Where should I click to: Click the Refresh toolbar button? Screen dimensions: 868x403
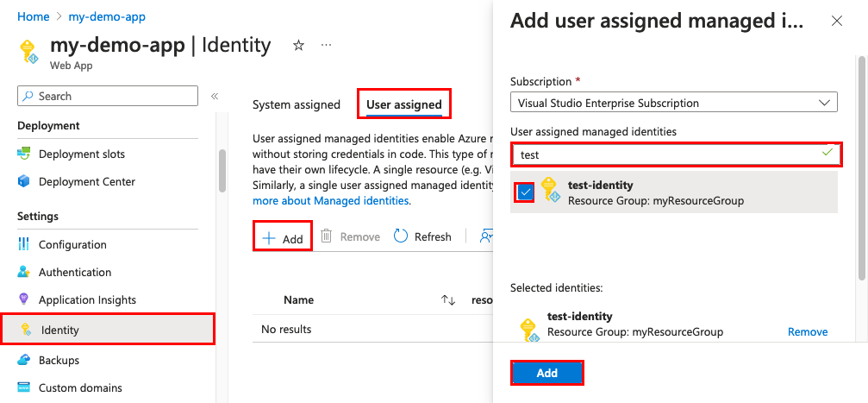[x=422, y=236]
